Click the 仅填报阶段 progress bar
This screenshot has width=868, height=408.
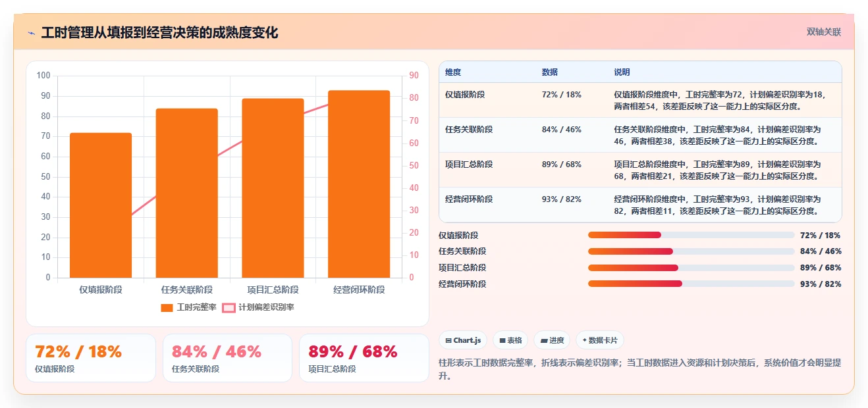692,235
